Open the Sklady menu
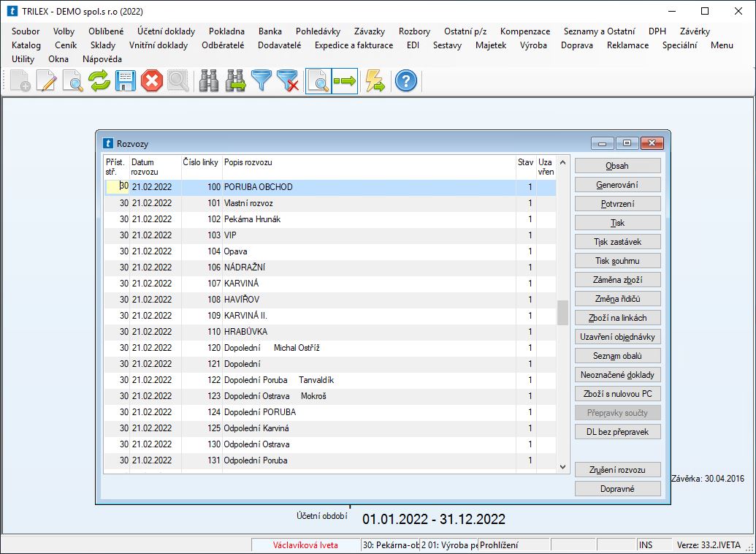The image size is (756, 554). pos(103,45)
